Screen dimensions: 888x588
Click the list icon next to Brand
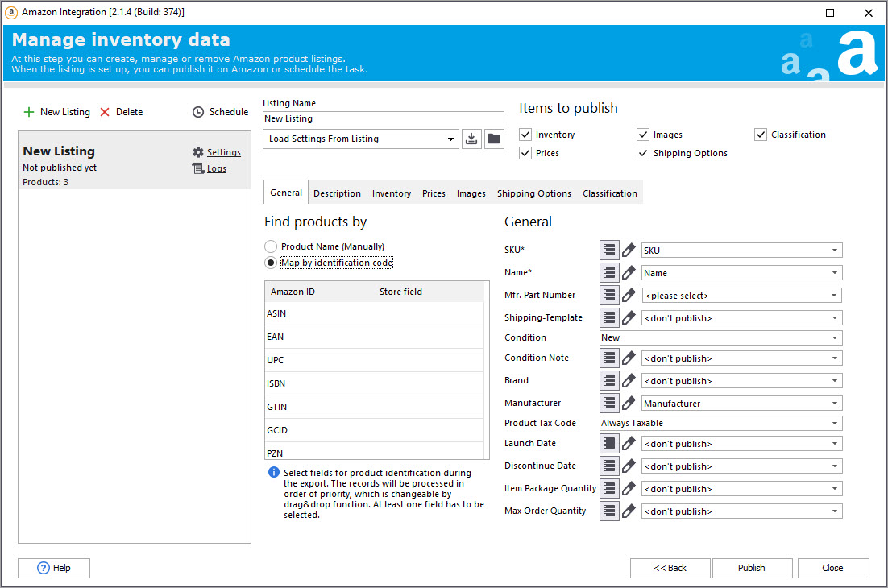click(x=609, y=381)
